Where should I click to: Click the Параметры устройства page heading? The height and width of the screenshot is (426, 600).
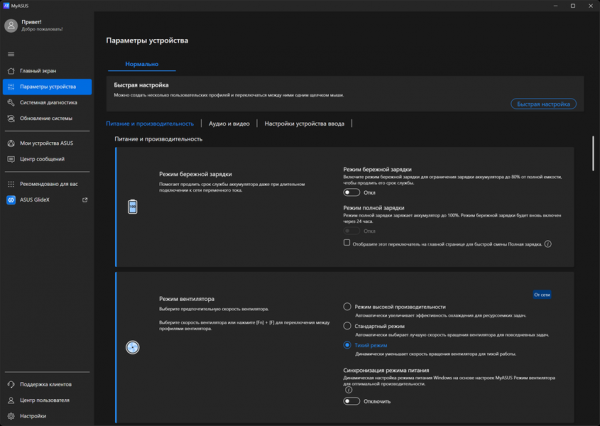coord(147,41)
